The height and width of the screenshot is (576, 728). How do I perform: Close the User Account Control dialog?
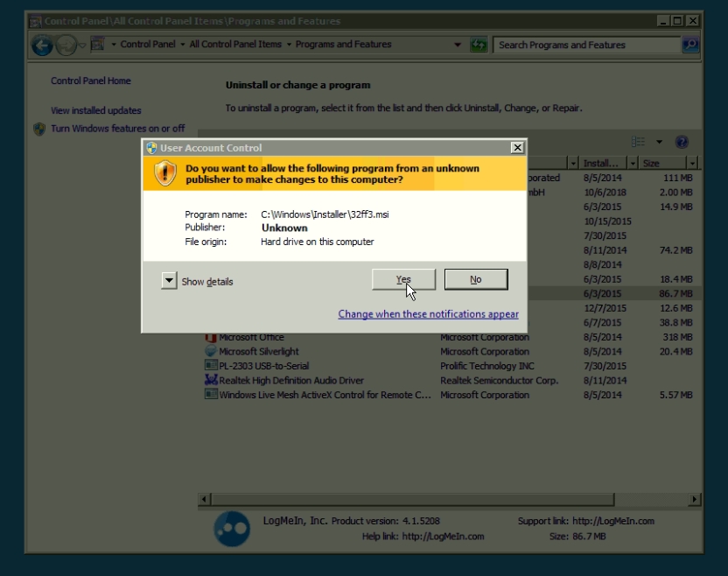tap(517, 148)
